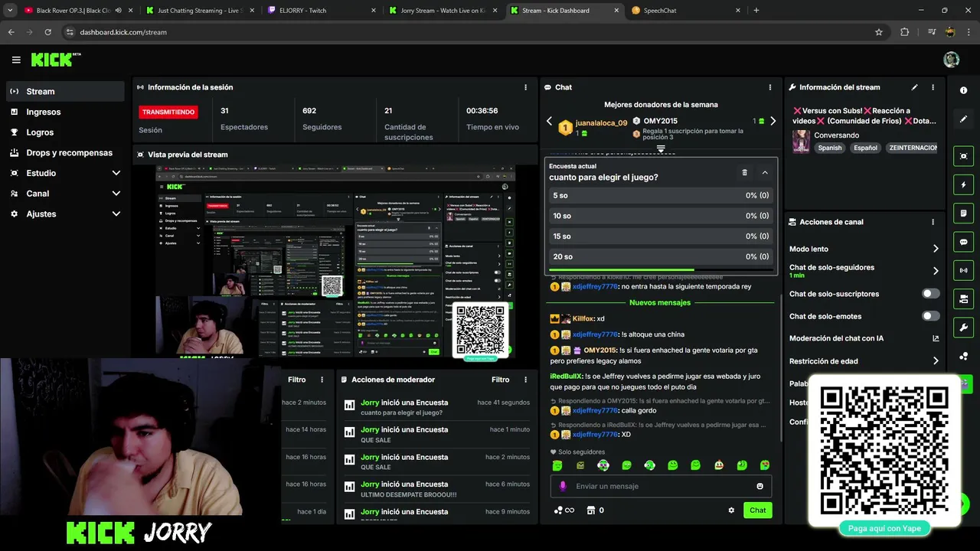The image size is (980, 551).
Task: Toggle Chat de solo-emotes switch
Action: click(x=931, y=316)
